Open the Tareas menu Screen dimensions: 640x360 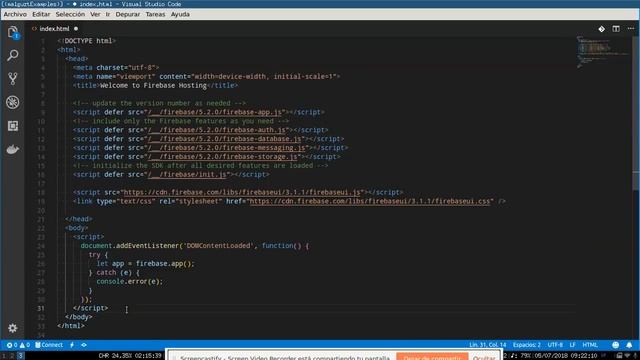tap(156, 14)
